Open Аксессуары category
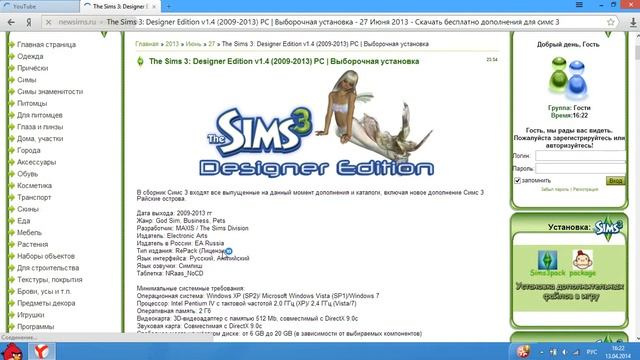Viewport: 640px width, 360px height. pos(36,162)
